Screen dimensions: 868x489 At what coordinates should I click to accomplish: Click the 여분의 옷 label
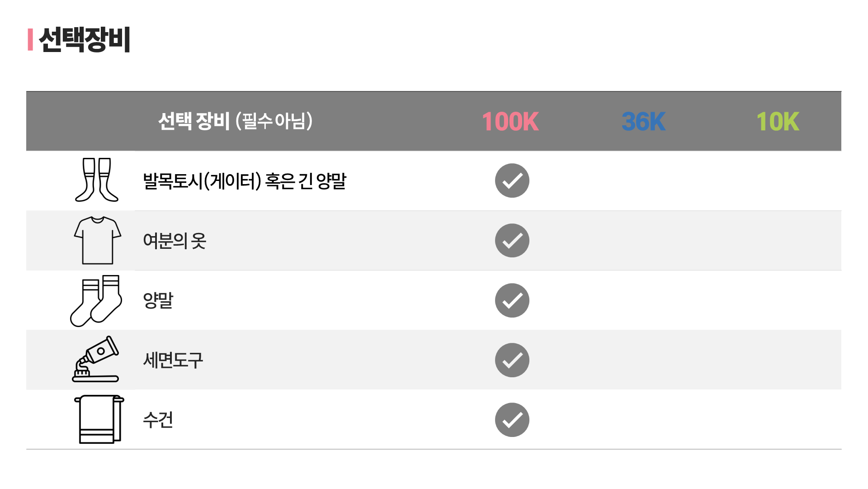point(175,241)
